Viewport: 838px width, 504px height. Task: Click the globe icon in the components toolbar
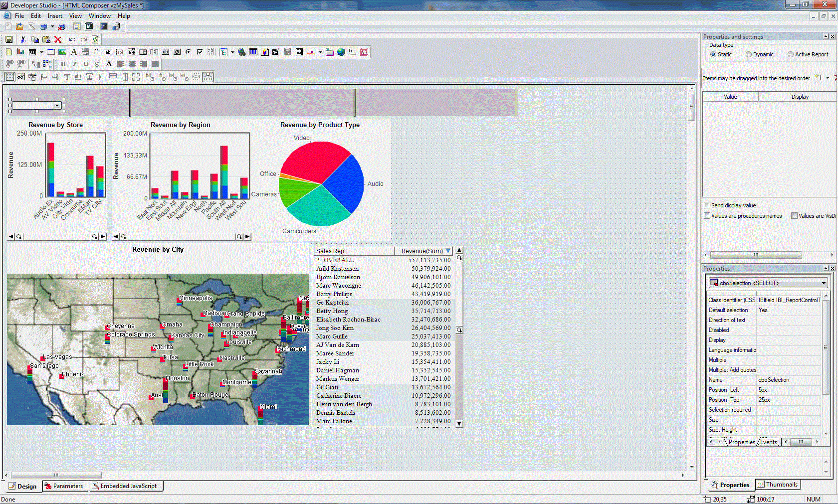click(x=341, y=52)
